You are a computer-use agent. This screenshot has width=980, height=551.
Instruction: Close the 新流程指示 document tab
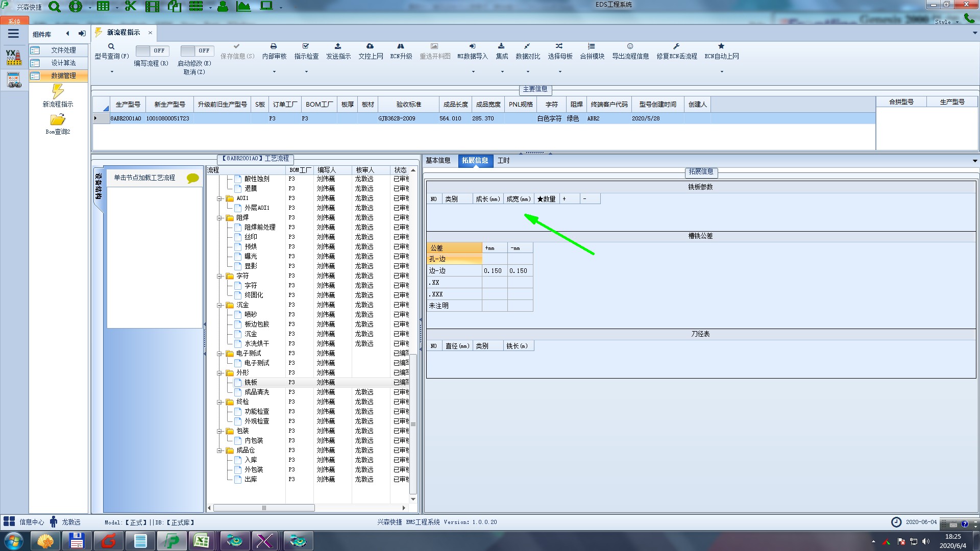click(150, 33)
